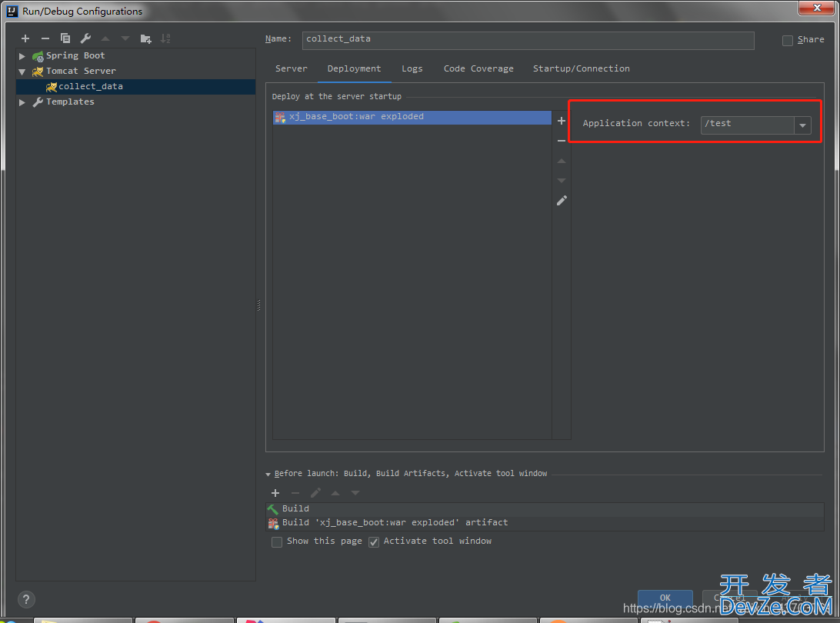Click Tomcat Server label in tree
This screenshot has height=623, width=840.
81,72
